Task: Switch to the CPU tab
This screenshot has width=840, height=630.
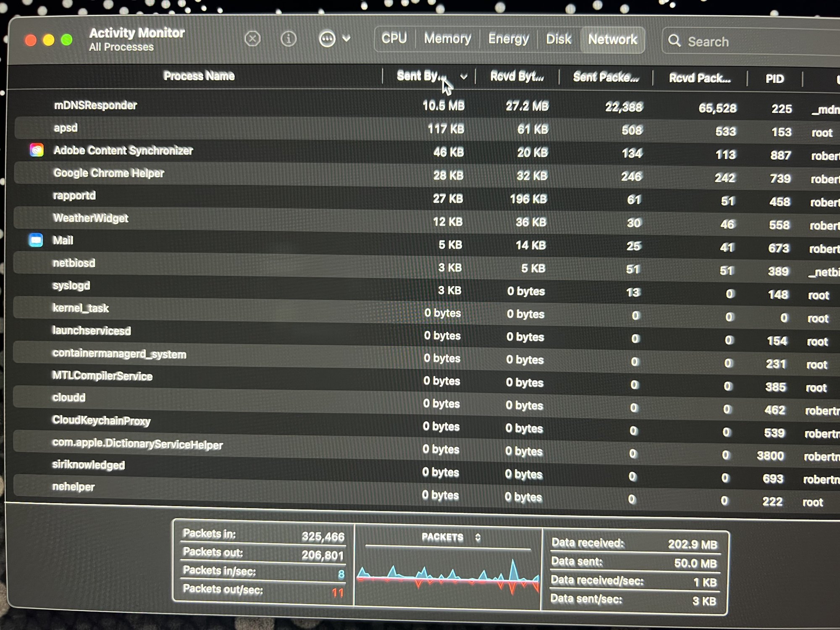Action: click(x=394, y=39)
